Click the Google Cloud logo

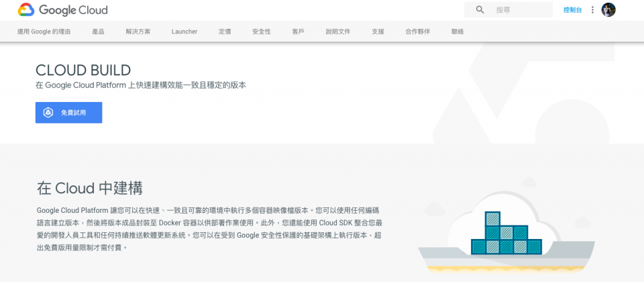(x=63, y=10)
